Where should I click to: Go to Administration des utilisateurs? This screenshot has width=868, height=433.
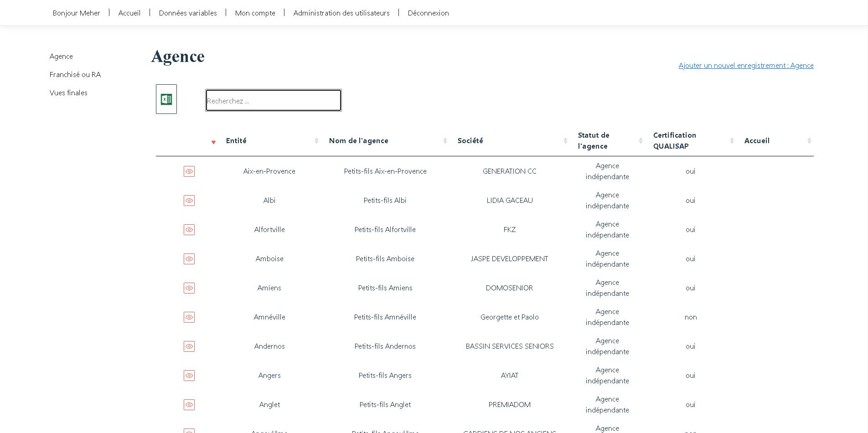341,13
